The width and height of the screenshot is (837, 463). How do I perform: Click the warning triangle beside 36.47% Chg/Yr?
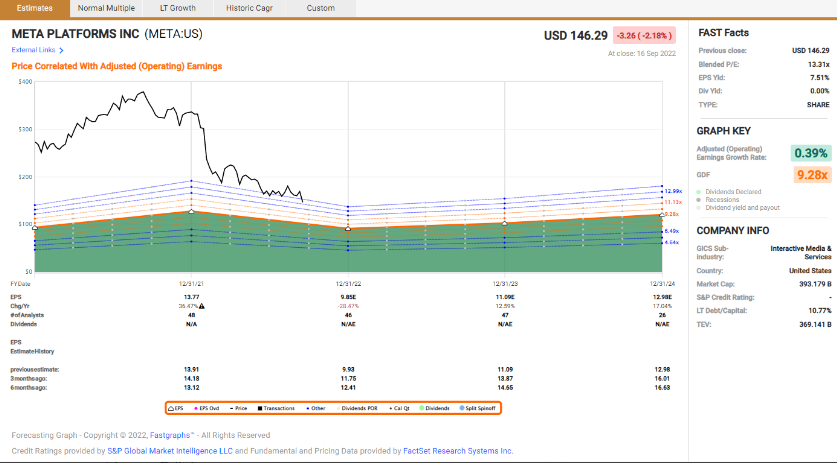pyautogui.click(x=202, y=306)
